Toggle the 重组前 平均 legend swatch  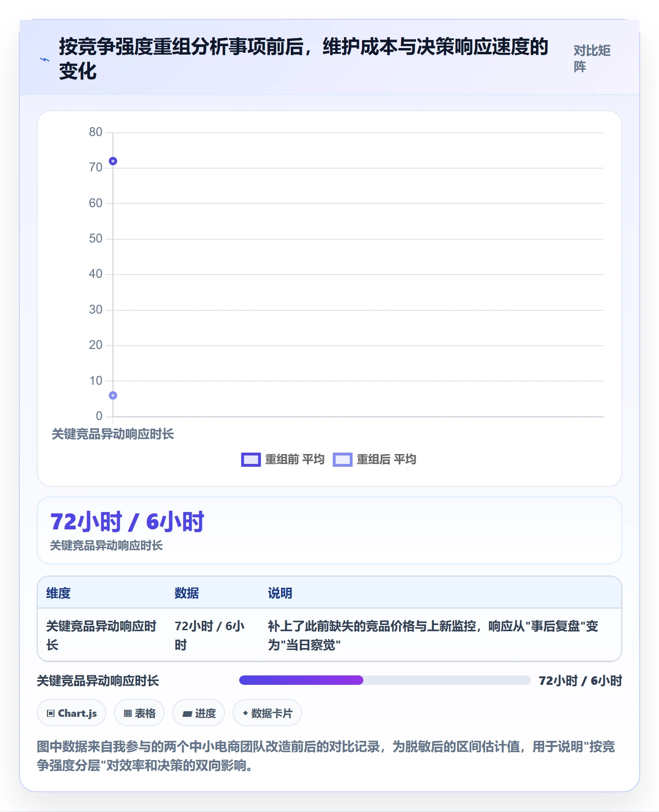[251, 460]
